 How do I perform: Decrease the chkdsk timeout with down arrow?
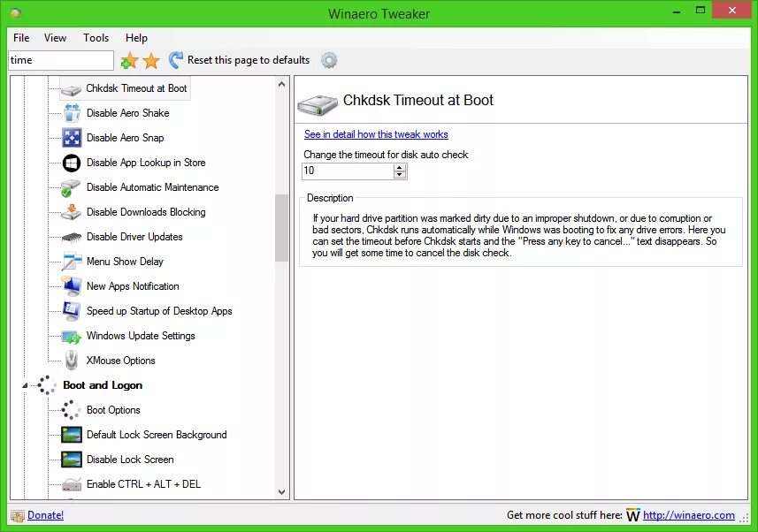399,175
